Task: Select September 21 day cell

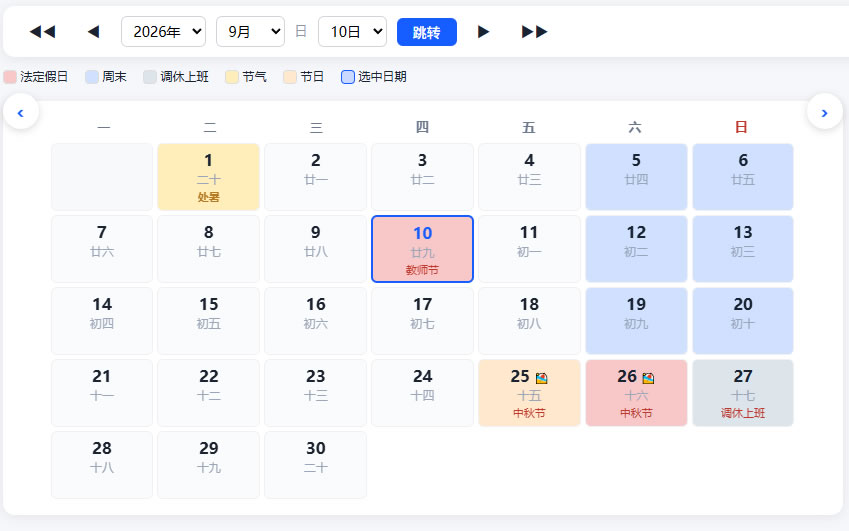Action: [102, 393]
